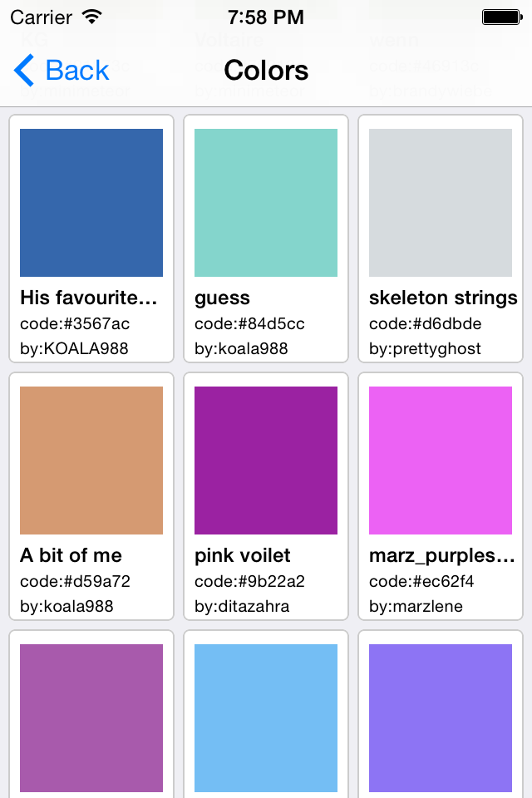Choose the tan A bit of me swatch
Image resolution: width=532 pixels, height=798 pixels.
click(x=91, y=460)
